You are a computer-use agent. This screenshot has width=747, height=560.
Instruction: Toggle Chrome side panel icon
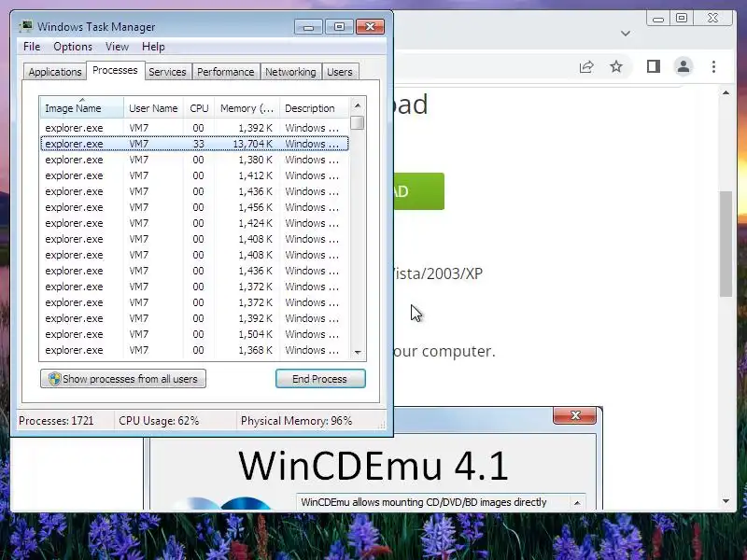coord(654,66)
